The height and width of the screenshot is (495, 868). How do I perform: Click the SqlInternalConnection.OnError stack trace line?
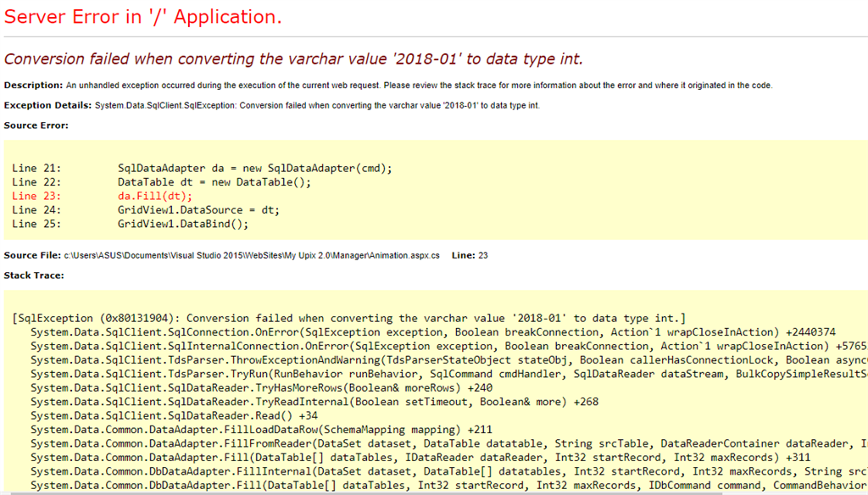[x=449, y=346]
